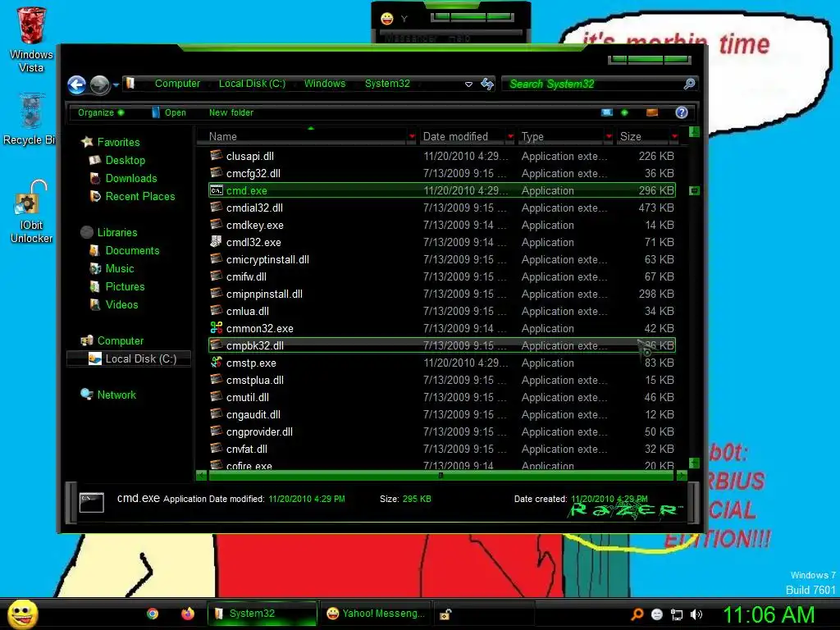
Task: Click the Local Disk (C:) breadcrumb
Action: pyautogui.click(x=252, y=84)
